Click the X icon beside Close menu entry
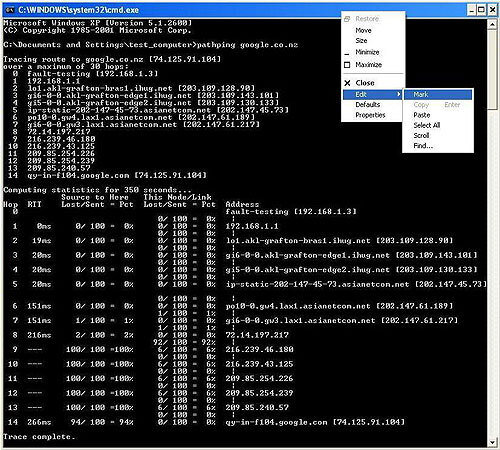Image resolution: width=500 pixels, height=450 pixels. 347,83
